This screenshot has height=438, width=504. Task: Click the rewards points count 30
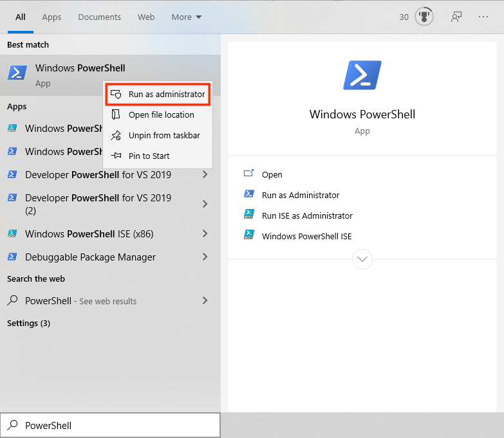point(404,17)
